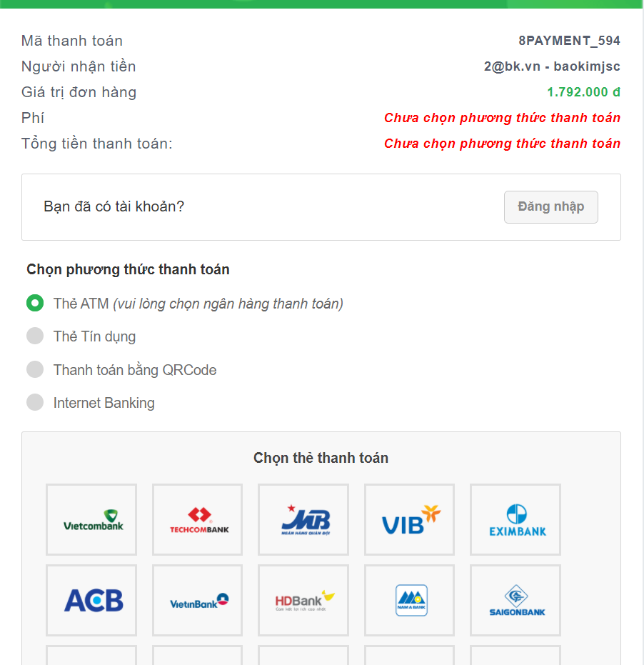The image size is (644, 665).
Task: Click the Đăng nhập button
Action: (550, 207)
